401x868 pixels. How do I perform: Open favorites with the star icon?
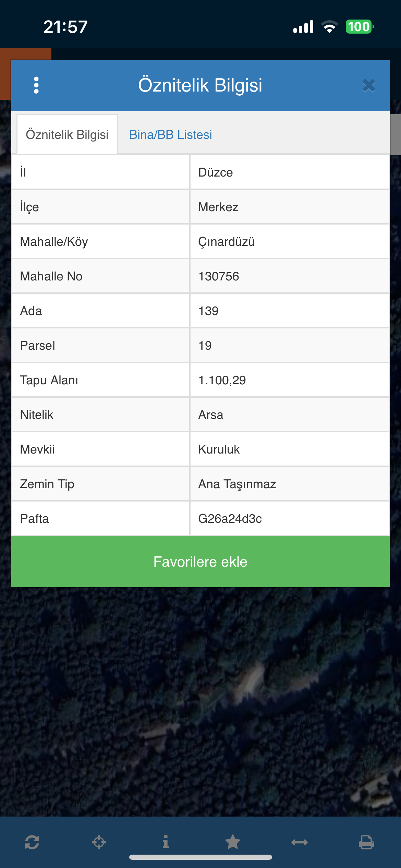pos(233,842)
